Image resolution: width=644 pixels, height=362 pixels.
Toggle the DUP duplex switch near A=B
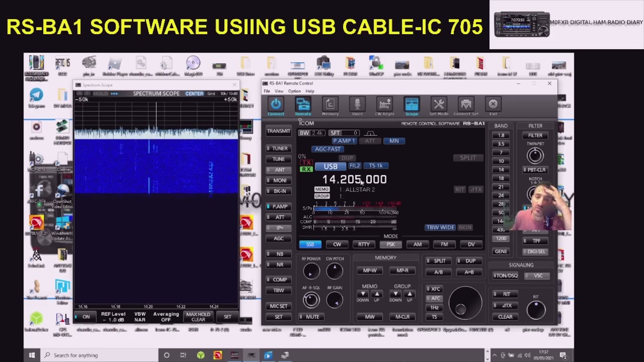[x=469, y=261]
